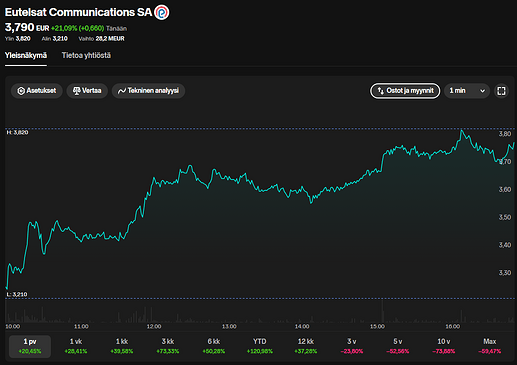
Task: Click the L: 3,210 chart low label
Action: coord(17,294)
